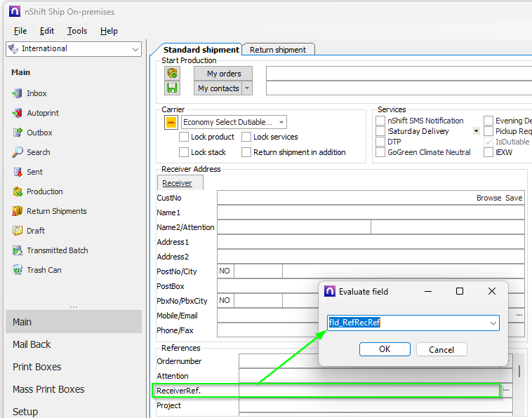Viewport: 532px width, 418px height.
Task: Click nShift icon in Evaluate field dialog
Action: coord(329,291)
